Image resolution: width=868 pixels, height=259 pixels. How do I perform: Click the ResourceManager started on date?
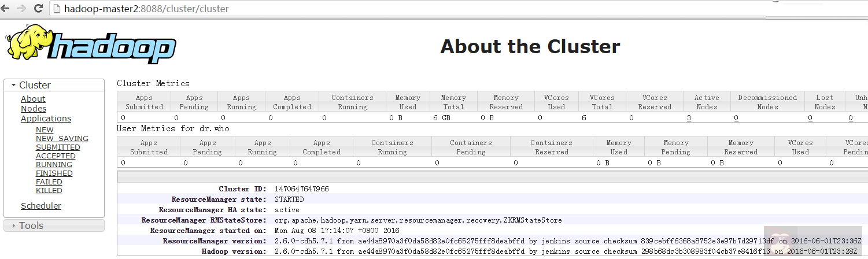pos(337,231)
